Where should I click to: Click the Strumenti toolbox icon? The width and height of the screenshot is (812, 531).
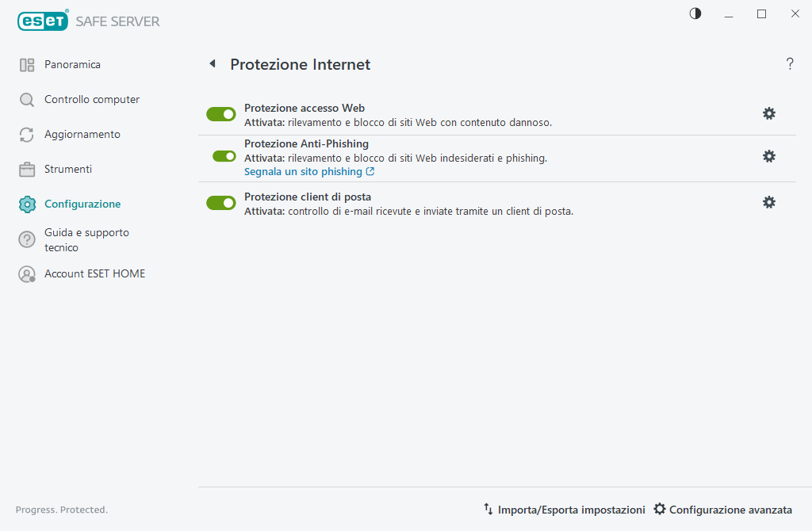pyautogui.click(x=26, y=169)
